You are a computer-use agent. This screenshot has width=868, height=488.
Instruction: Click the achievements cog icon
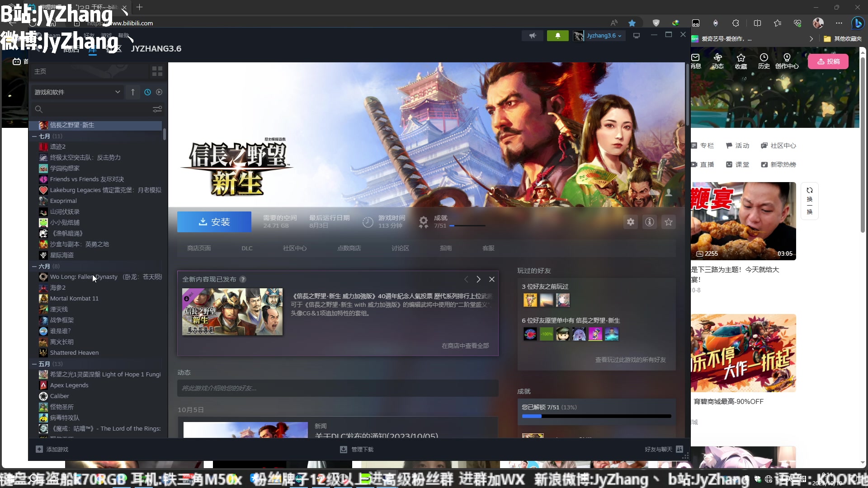423,222
